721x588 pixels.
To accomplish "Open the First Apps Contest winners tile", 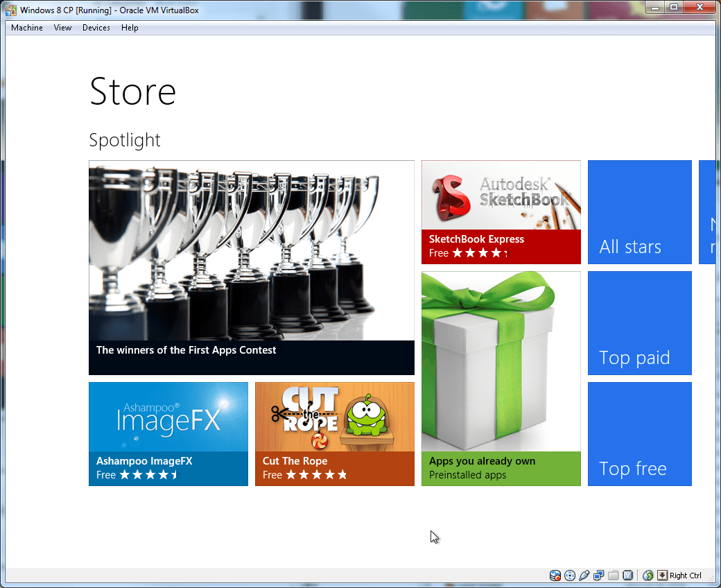I will [x=252, y=268].
